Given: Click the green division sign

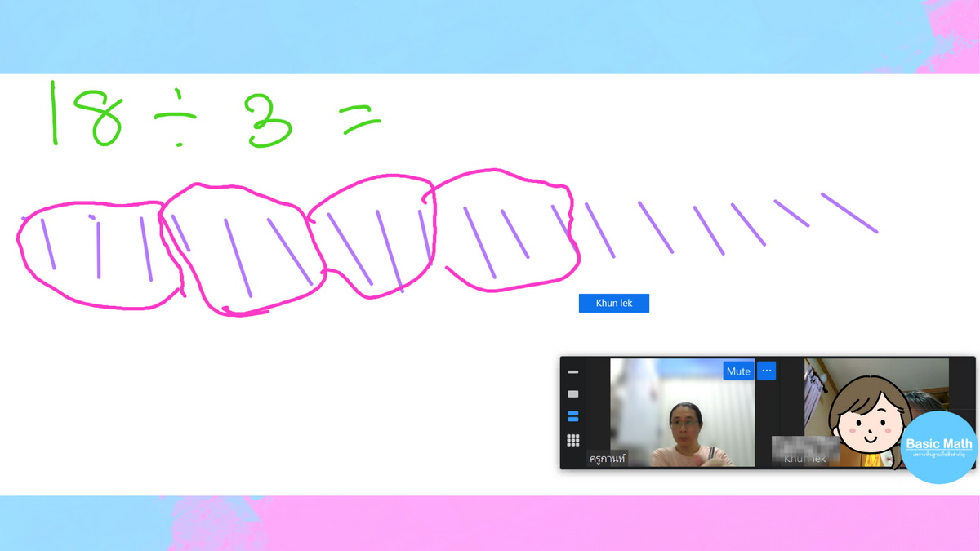Looking at the screenshot, I should click(x=176, y=124).
